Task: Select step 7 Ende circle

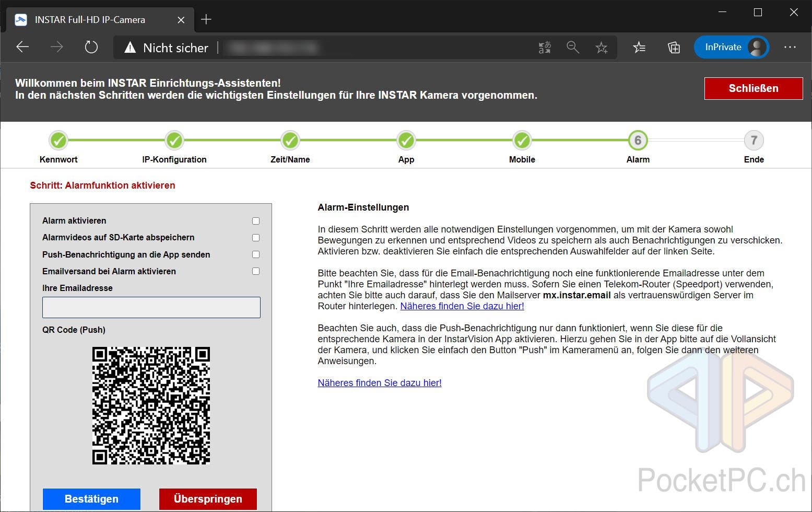Action: click(x=754, y=140)
